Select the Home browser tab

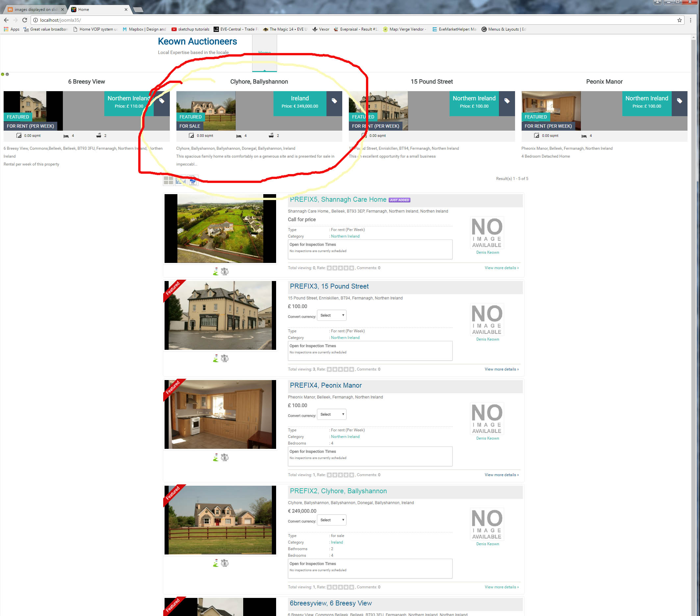click(99, 10)
